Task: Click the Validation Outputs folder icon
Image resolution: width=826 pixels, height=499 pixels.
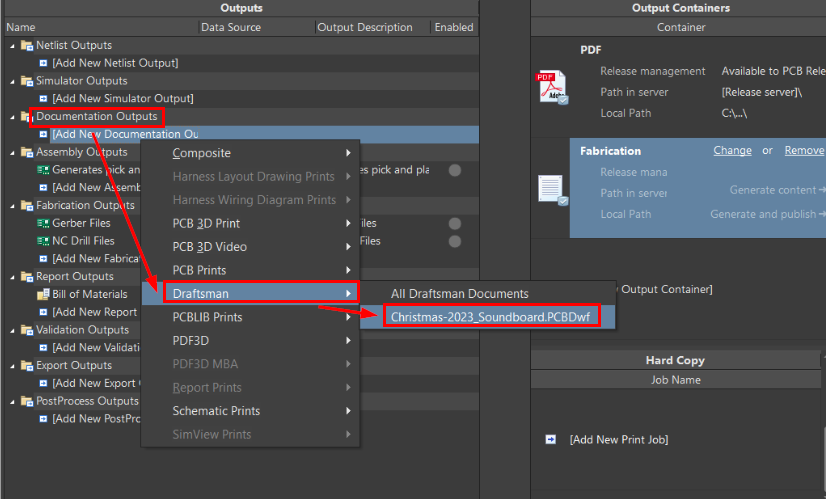Action: [27, 330]
